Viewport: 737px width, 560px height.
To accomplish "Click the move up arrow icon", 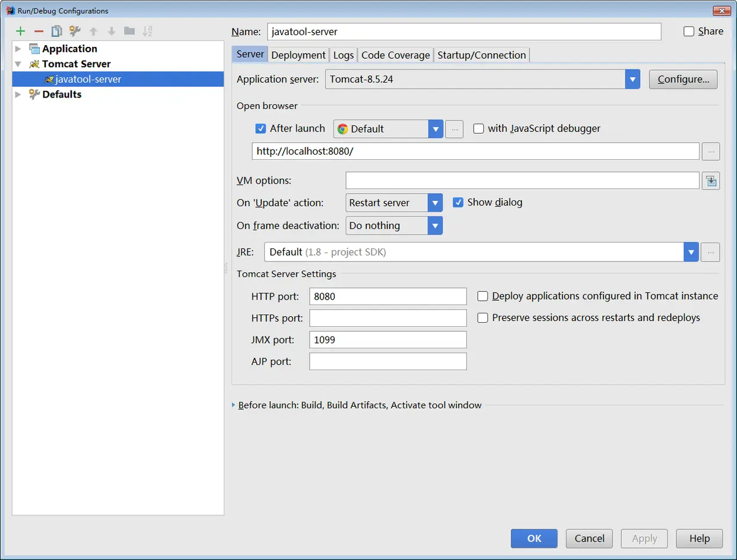I will pyautogui.click(x=93, y=31).
